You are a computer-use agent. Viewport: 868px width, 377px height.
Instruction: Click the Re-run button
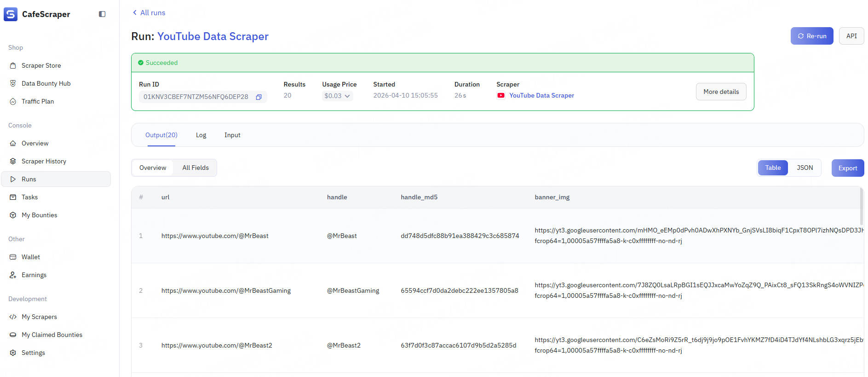coord(811,36)
